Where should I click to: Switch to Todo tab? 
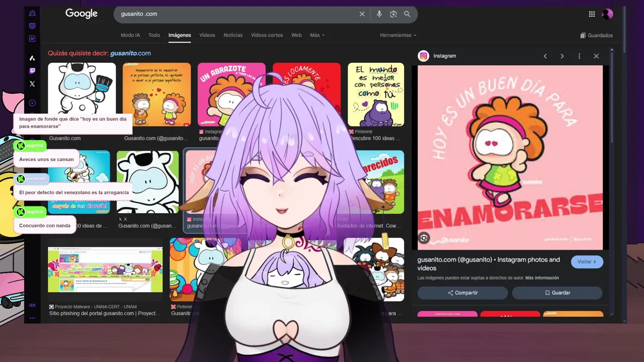[x=154, y=35]
